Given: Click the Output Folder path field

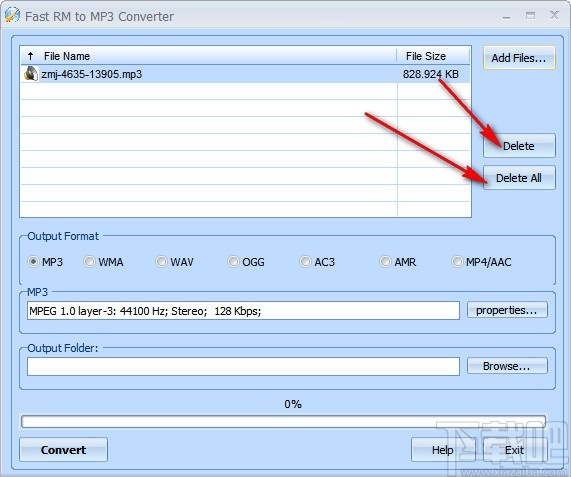Looking at the screenshot, I should coord(243,366).
